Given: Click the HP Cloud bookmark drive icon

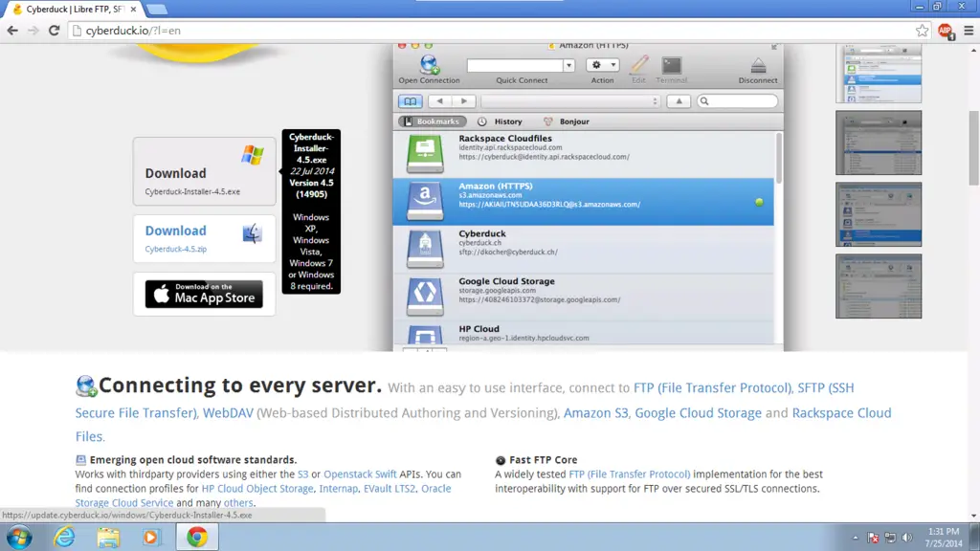Looking at the screenshot, I should pyautogui.click(x=425, y=334).
